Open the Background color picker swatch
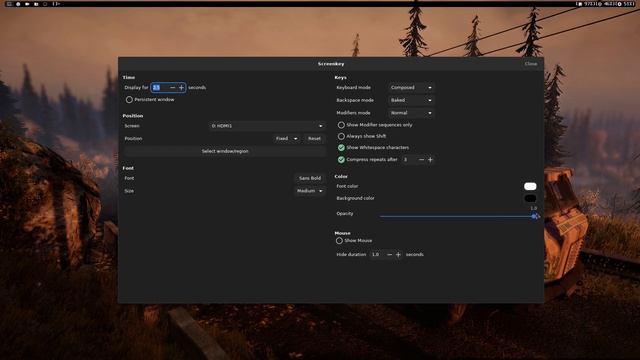The width and height of the screenshot is (640, 360). point(530,199)
